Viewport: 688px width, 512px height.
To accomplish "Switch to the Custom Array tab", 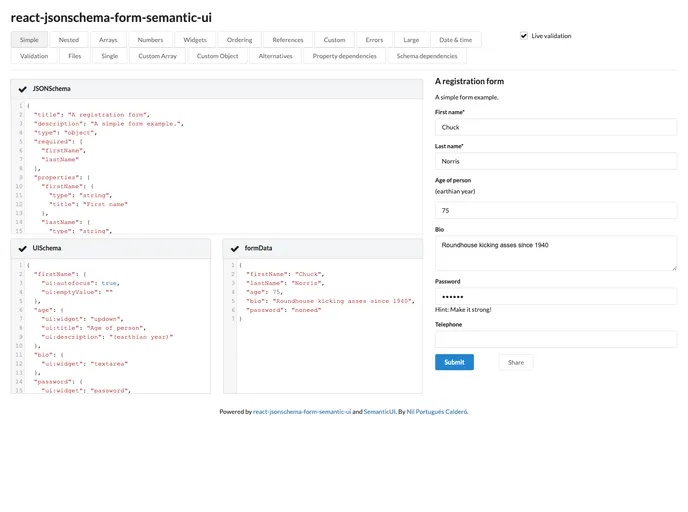I will (x=158, y=56).
